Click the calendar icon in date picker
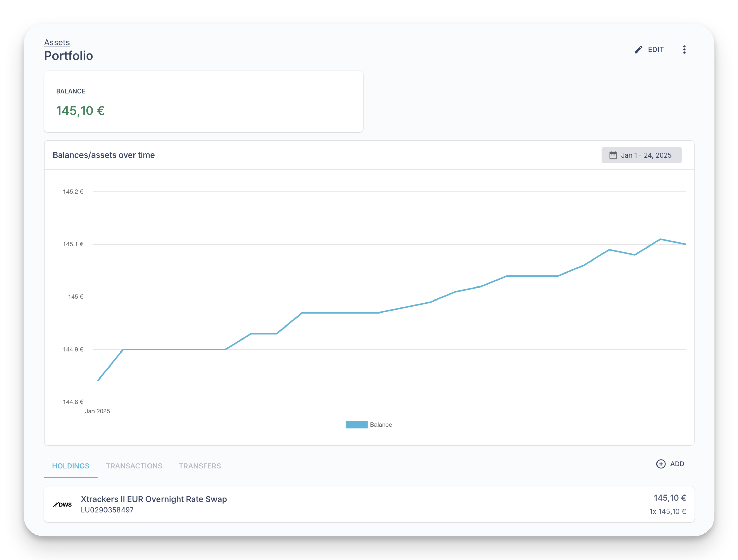This screenshot has width=738, height=560. [x=613, y=155]
